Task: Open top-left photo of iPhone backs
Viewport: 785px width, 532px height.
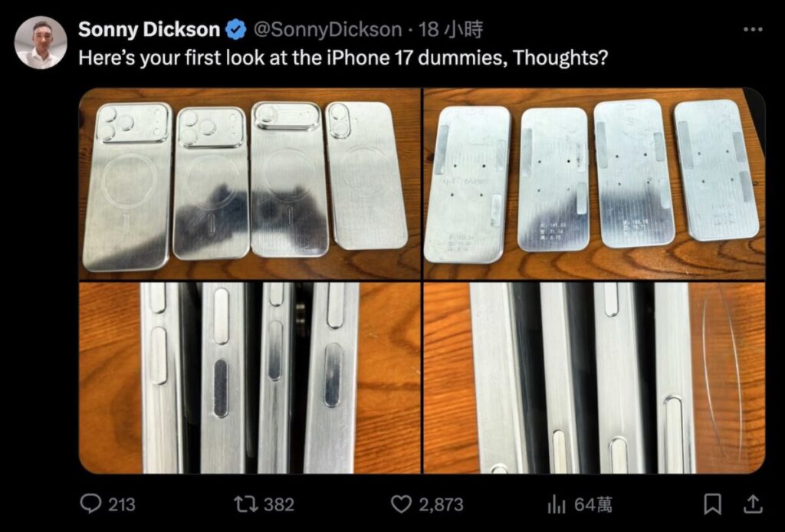Action: tap(249, 184)
